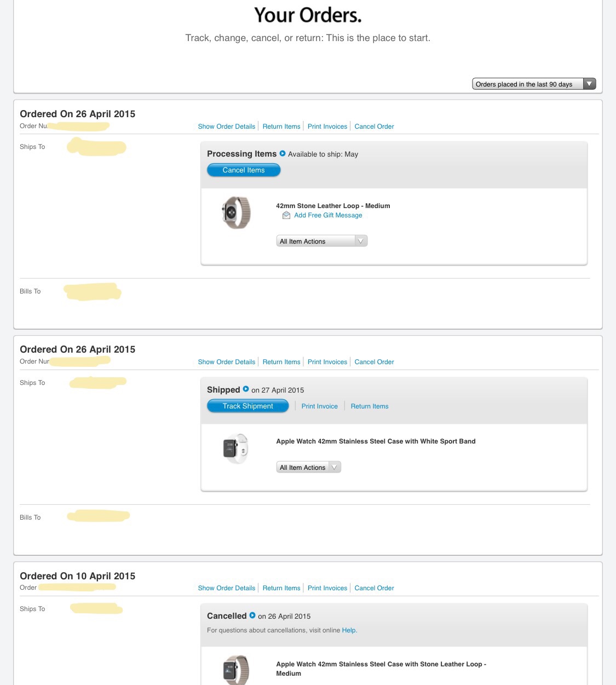
Task: Cancel Order for the second 26 April order
Action: (374, 362)
